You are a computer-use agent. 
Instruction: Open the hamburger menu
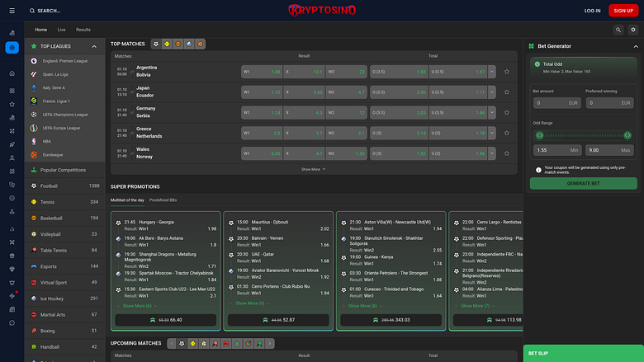(12, 11)
